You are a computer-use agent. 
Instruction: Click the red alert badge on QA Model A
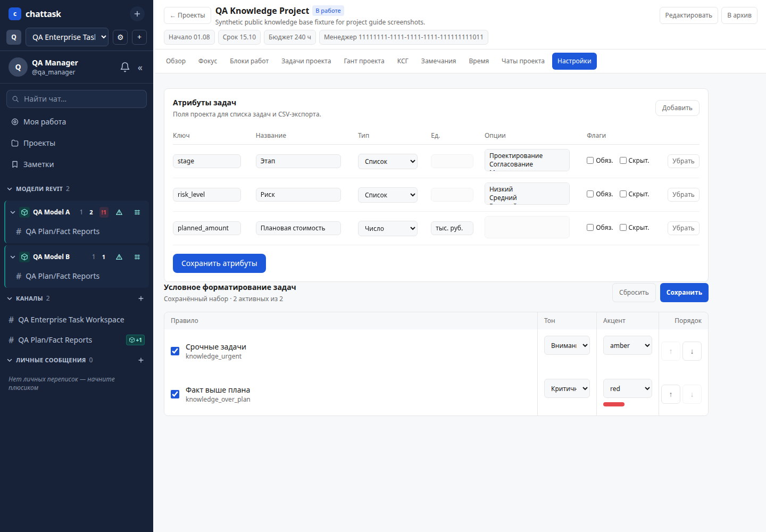[x=104, y=212]
